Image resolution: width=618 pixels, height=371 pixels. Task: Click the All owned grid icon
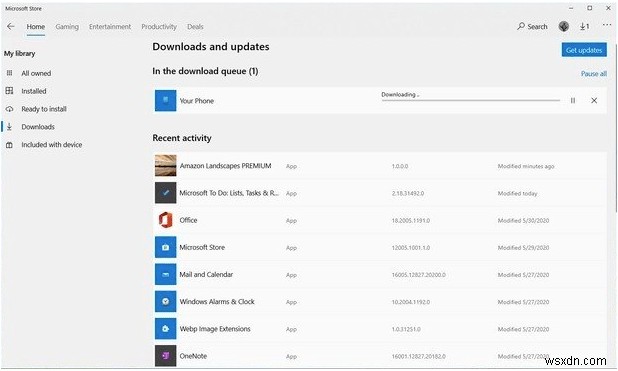(x=9, y=73)
